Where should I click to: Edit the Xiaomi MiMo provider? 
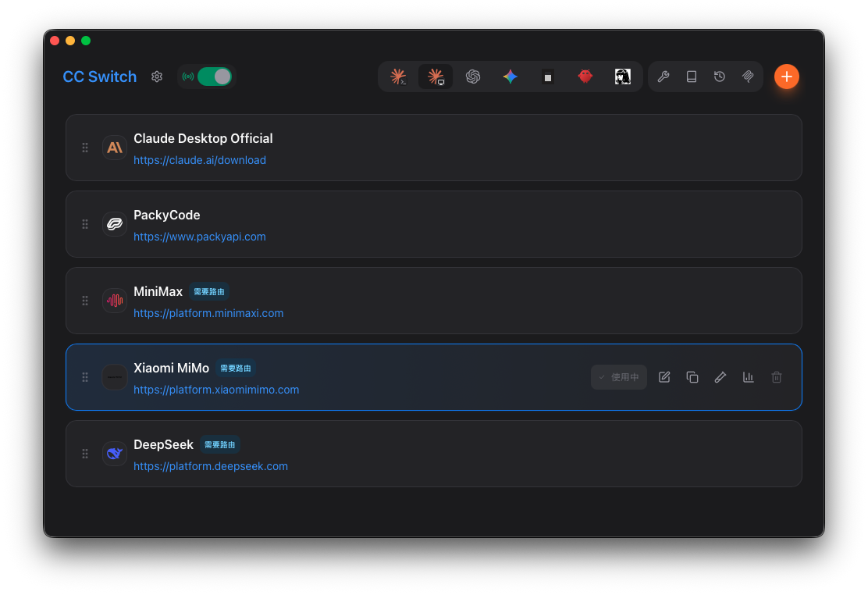tap(664, 377)
